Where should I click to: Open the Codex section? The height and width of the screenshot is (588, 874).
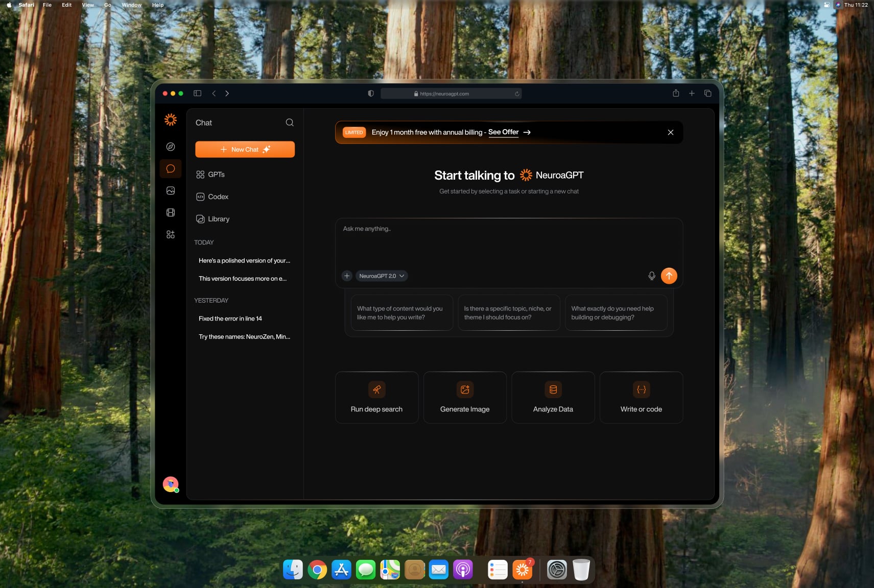[218, 197]
